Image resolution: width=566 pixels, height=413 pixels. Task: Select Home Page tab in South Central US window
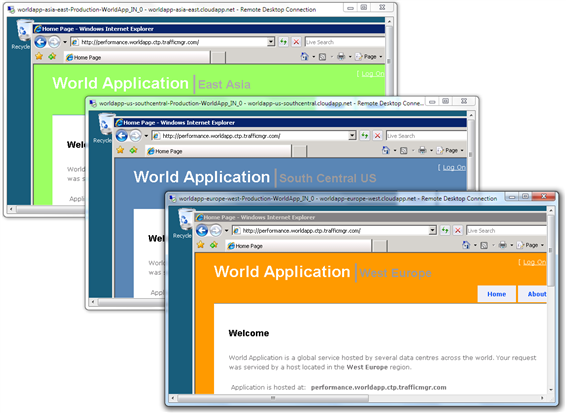(218, 151)
